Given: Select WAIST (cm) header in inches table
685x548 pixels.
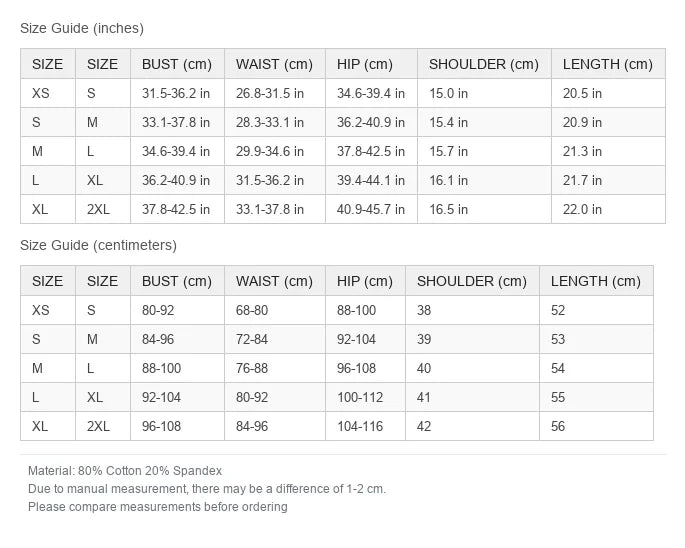Looking at the screenshot, I should coord(274,64).
